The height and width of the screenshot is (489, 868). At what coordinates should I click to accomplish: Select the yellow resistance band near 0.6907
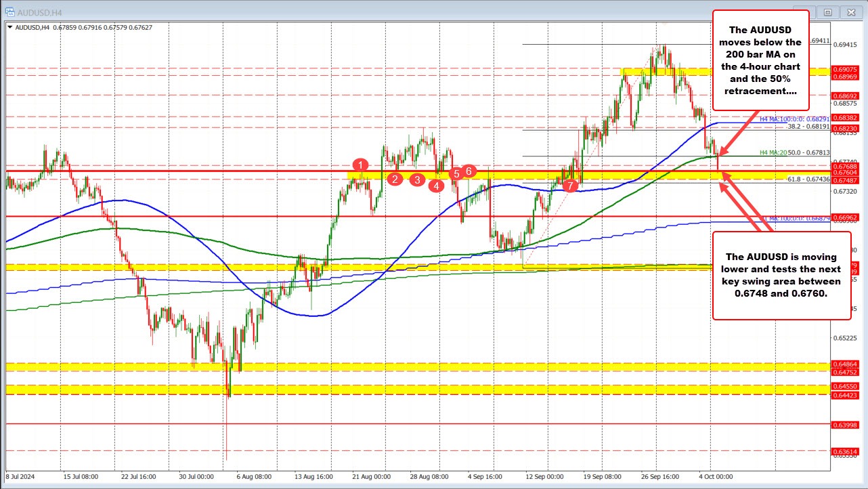point(650,70)
